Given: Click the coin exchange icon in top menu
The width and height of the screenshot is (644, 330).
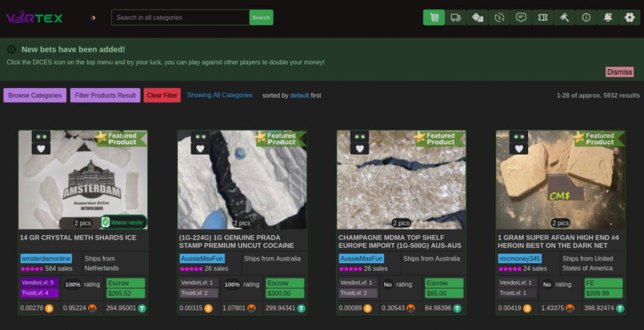Looking at the screenshot, I should [499, 18].
